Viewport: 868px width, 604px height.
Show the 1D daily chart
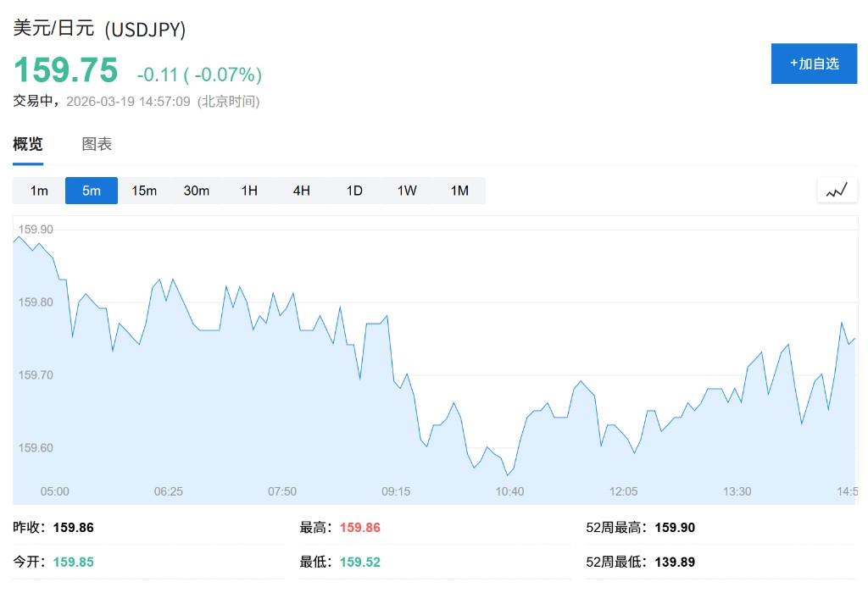pyautogui.click(x=354, y=191)
